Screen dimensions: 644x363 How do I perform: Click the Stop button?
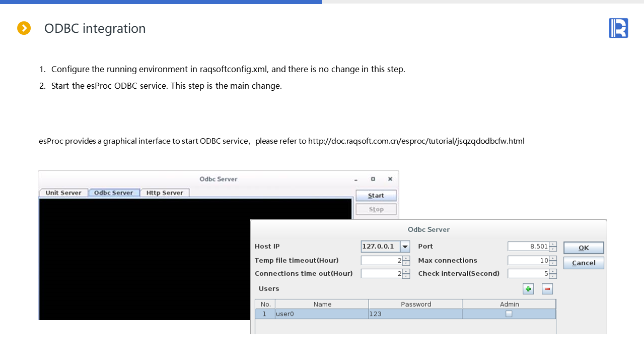[376, 209]
